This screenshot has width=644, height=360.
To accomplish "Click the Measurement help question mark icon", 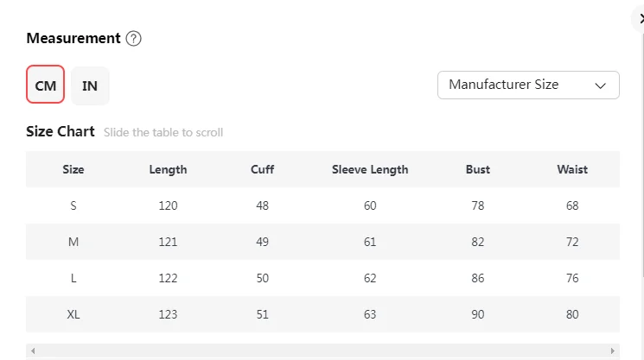I will coord(133,38).
